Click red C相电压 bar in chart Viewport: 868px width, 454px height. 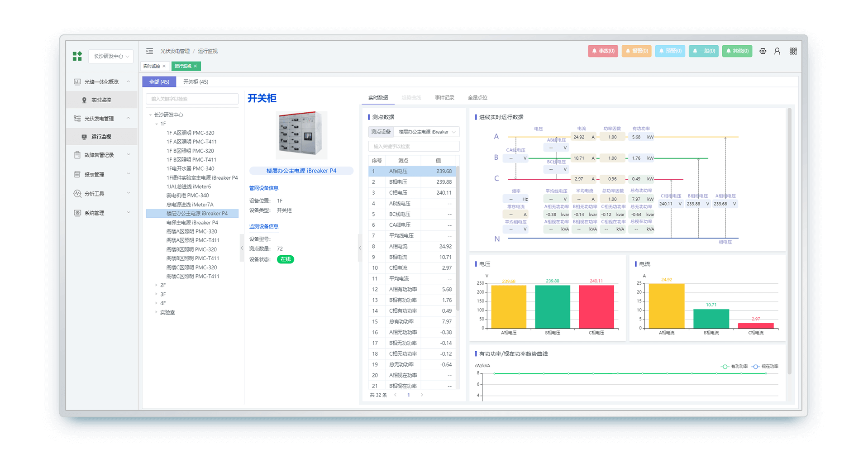point(596,307)
